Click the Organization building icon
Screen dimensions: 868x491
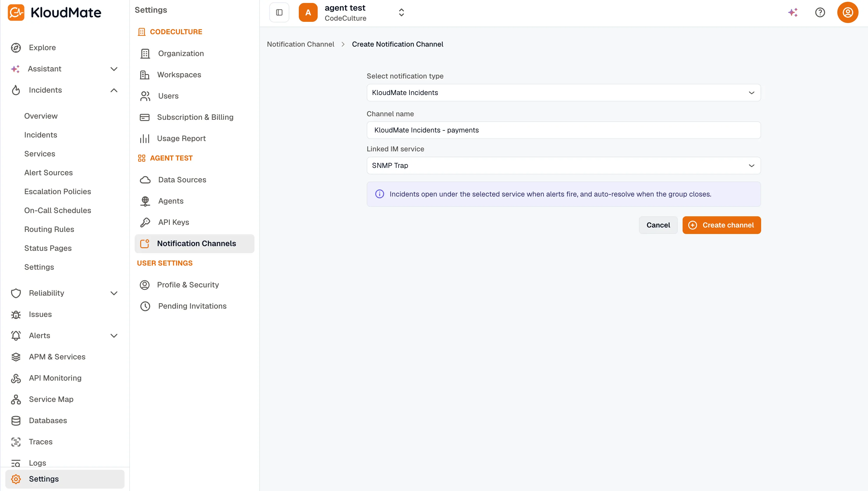click(x=145, y=54)
